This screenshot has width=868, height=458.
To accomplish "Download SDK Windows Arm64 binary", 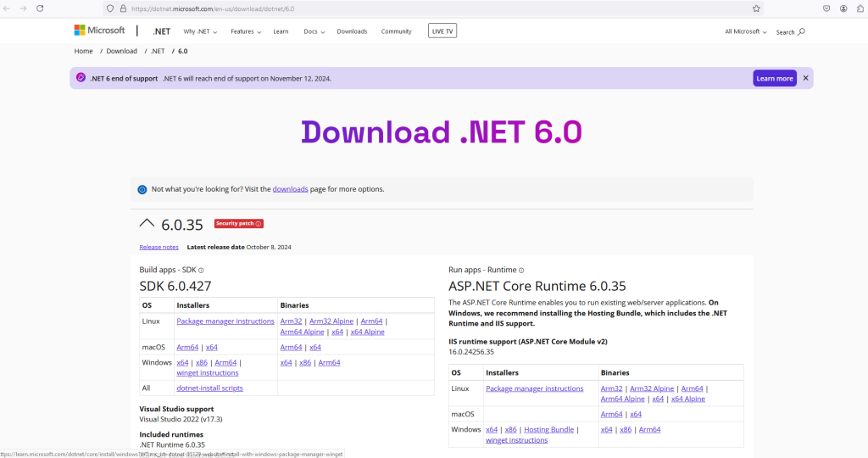I will [330, 363].
